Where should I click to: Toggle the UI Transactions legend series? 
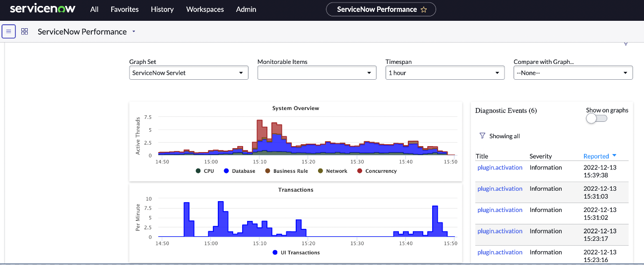click(x=296, y=253)
